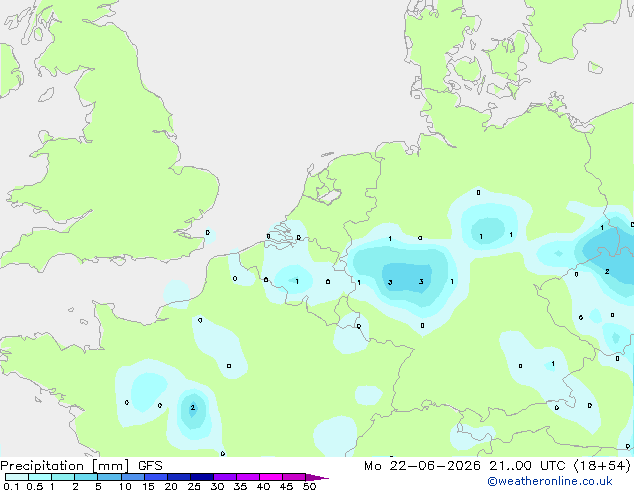Select the 45–50 mm legend color swatch

[294, 477]
